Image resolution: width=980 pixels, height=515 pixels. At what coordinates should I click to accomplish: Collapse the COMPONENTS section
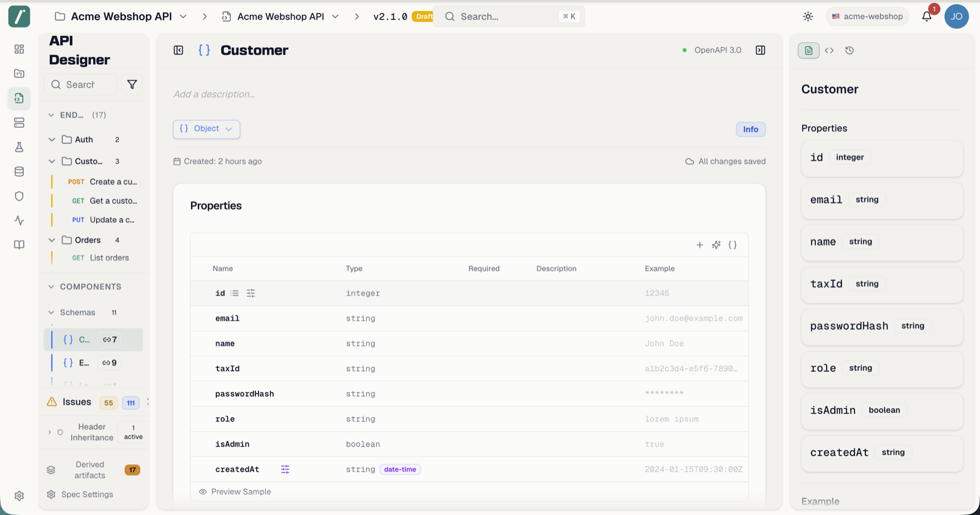(x=51, y=287)
